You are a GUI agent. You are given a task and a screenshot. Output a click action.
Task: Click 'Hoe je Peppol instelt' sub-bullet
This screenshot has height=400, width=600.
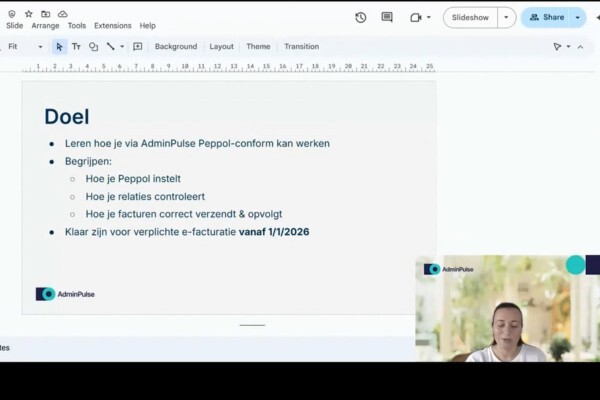pyautogui.click(x=133, y=179)
